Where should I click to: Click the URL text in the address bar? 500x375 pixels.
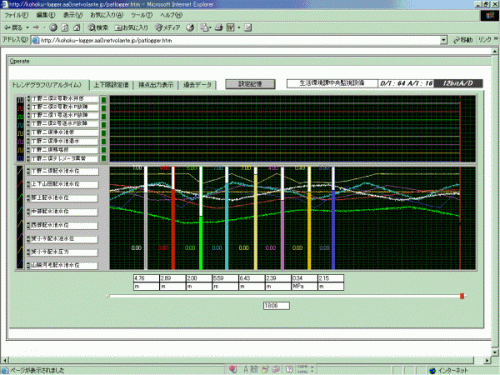(106, 40)
